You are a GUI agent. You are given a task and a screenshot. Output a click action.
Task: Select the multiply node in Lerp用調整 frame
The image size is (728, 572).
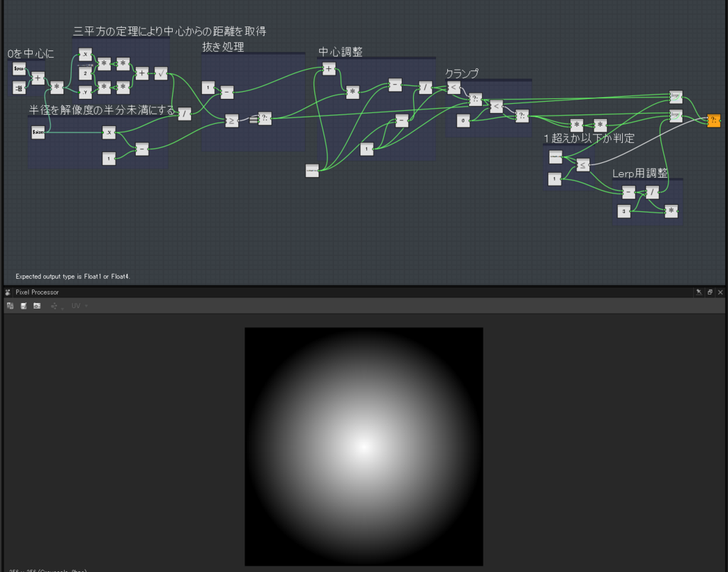click(671, 211)
